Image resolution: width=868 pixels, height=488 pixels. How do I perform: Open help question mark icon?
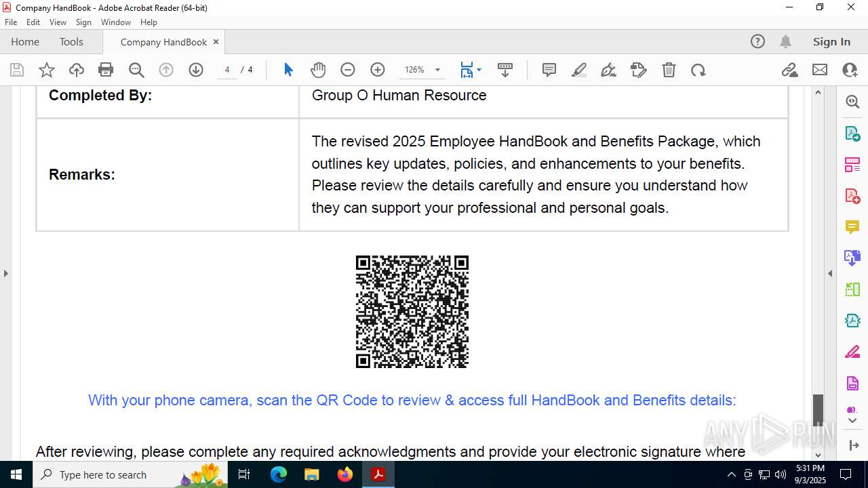tap(757, 41)
